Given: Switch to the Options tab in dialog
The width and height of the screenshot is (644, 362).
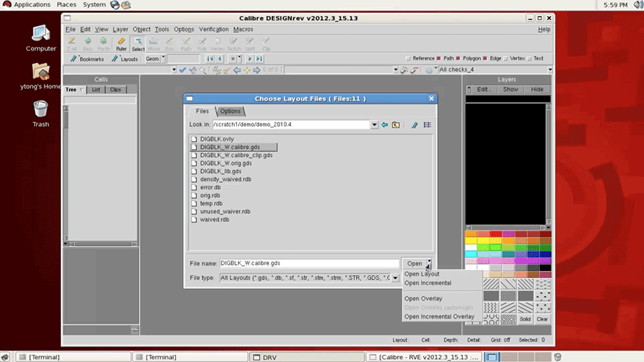Looking at the screenshot, I should coord(230,111).
